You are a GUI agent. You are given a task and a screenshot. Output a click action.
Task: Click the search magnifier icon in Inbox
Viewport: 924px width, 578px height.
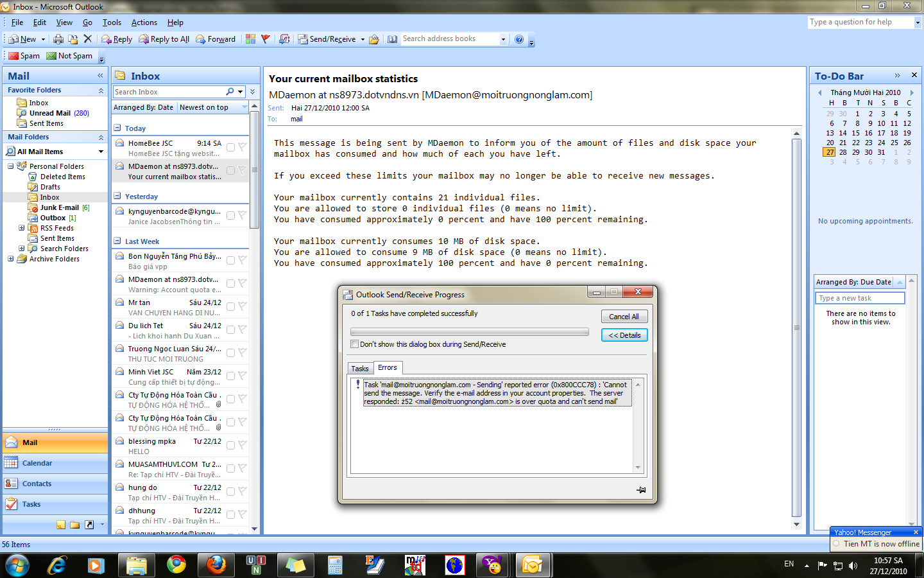click(x=230, y=92)
